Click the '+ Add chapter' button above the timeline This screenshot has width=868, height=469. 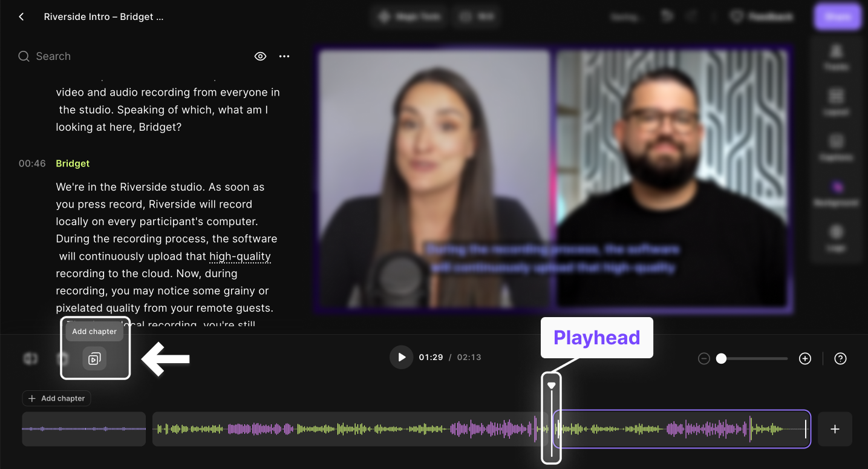[56, 398]
